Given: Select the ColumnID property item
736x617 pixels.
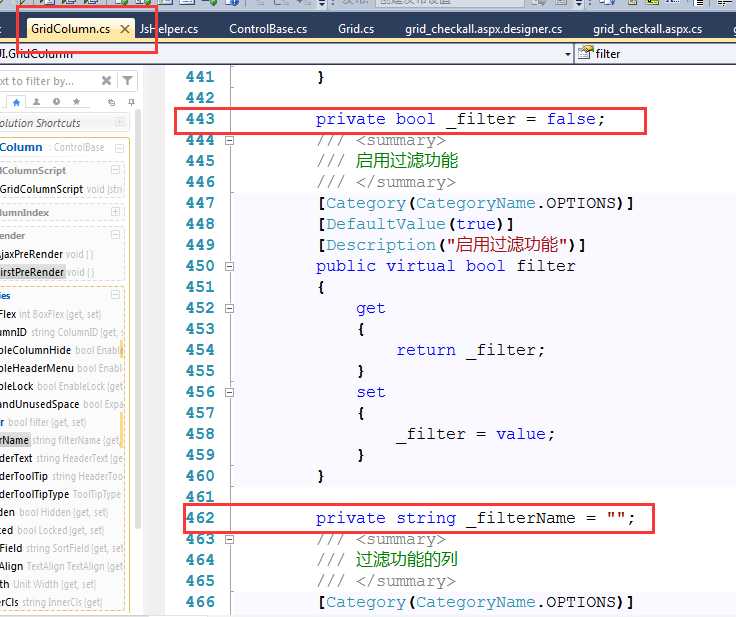Looking at the screenshot, I should click(61, 332).
